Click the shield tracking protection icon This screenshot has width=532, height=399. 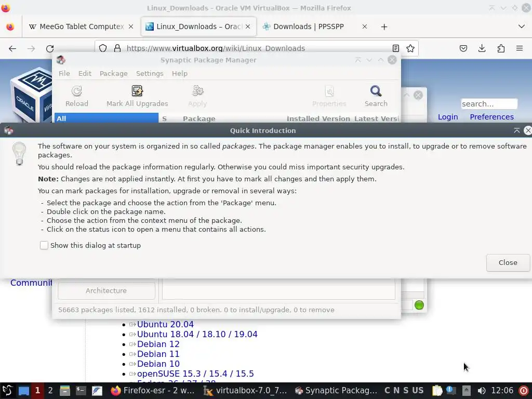point(103,48)
